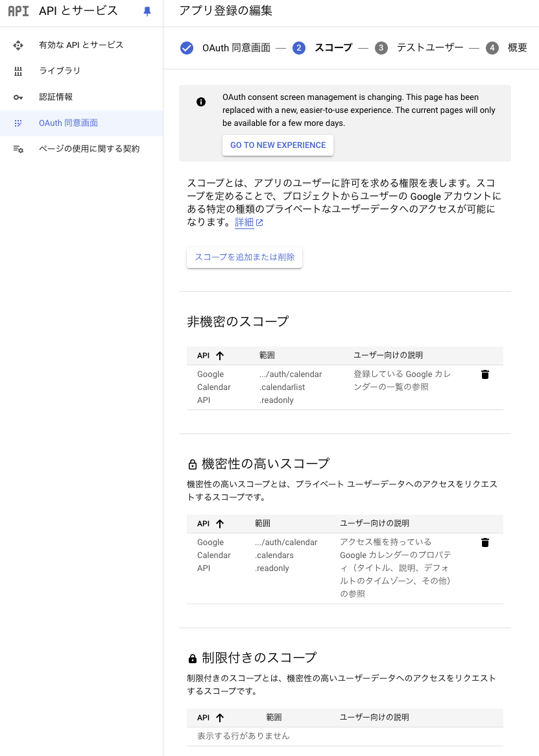Sort 非機密のスコープ table by API arrow
This screenshot has width=539, height=756.
tap(220, 356)
